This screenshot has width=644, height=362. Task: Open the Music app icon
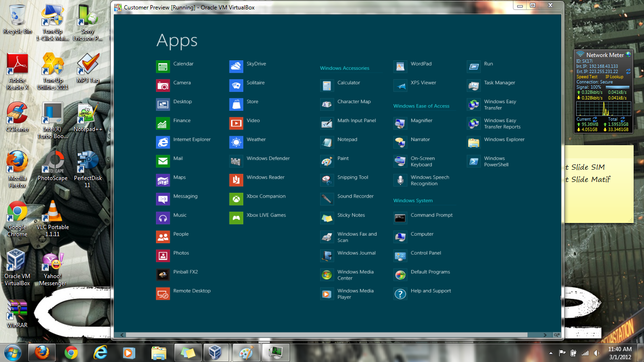point(163,218)
